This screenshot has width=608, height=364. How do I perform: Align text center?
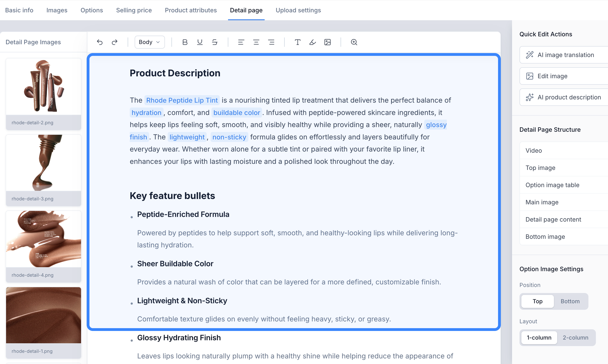pyautogui.click(x=256, y=42)
